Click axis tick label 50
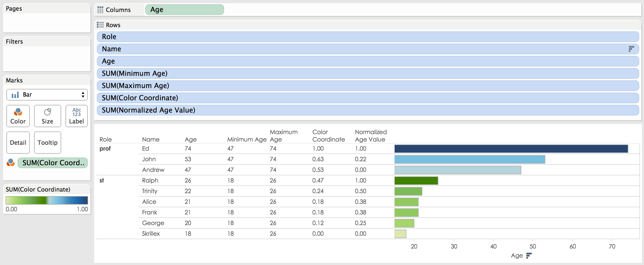 533,246
